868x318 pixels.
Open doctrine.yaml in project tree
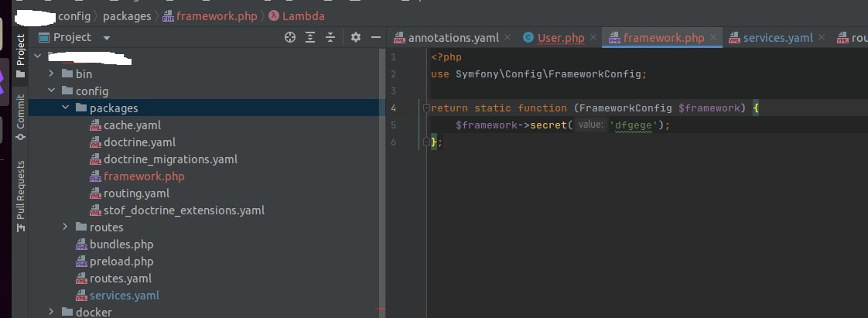click(x=139, y=142)
